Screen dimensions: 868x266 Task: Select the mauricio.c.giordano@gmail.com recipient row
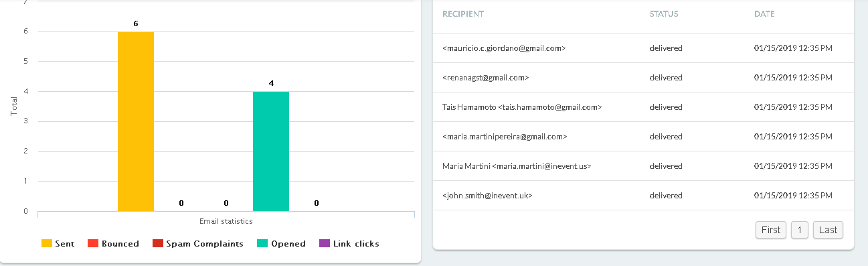[643, 48]
